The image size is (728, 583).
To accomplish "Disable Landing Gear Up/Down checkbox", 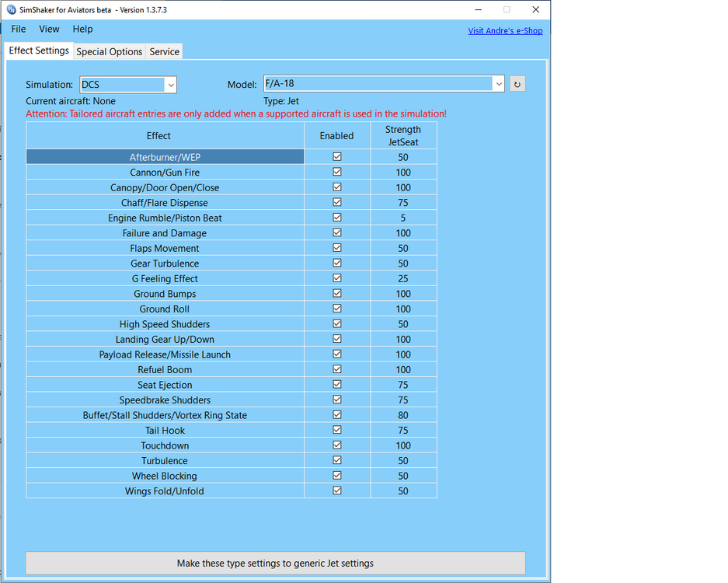I will [337, 339].
